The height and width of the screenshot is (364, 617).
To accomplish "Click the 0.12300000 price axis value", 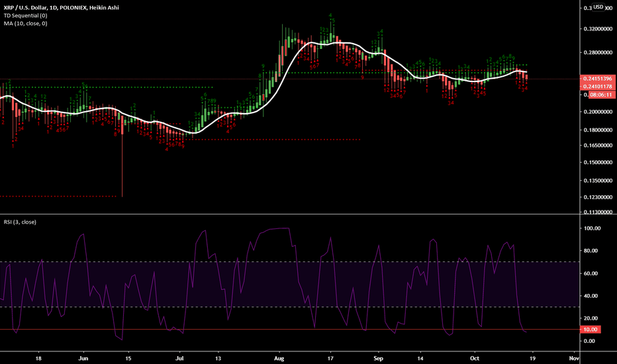I will (598, 197).
